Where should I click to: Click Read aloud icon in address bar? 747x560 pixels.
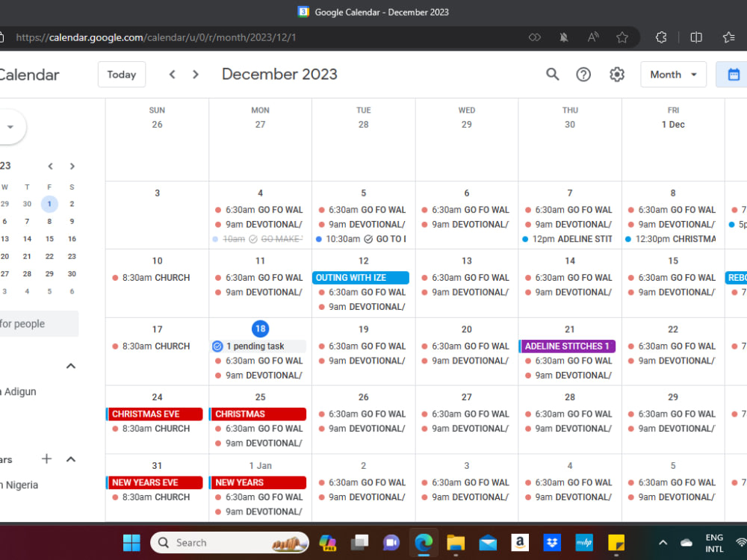point(592,37)
